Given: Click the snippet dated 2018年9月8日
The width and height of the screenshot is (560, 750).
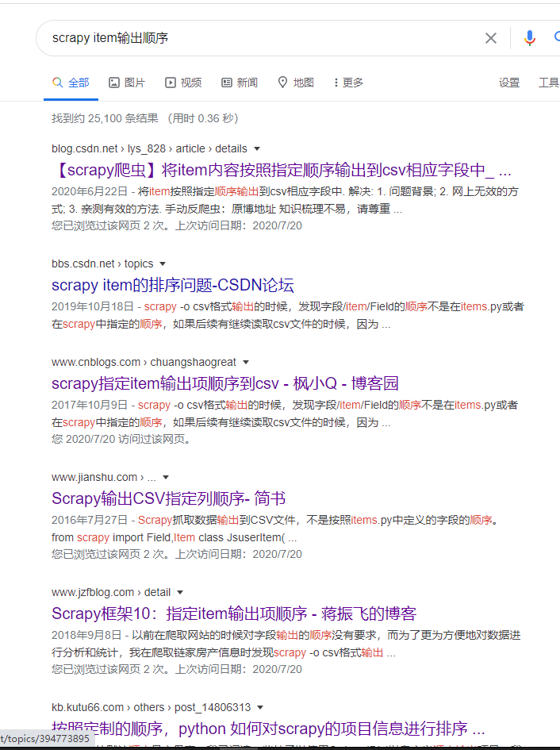Looking at the screenshot, I should (x=286, y=644).
